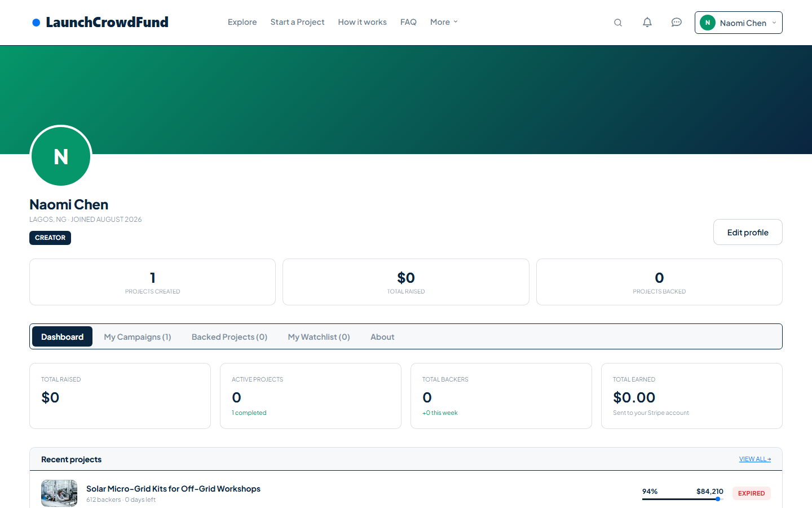This screenshot has width=812, height=508.
Task: Open notifications bell icon
Action: pos(647,23)
